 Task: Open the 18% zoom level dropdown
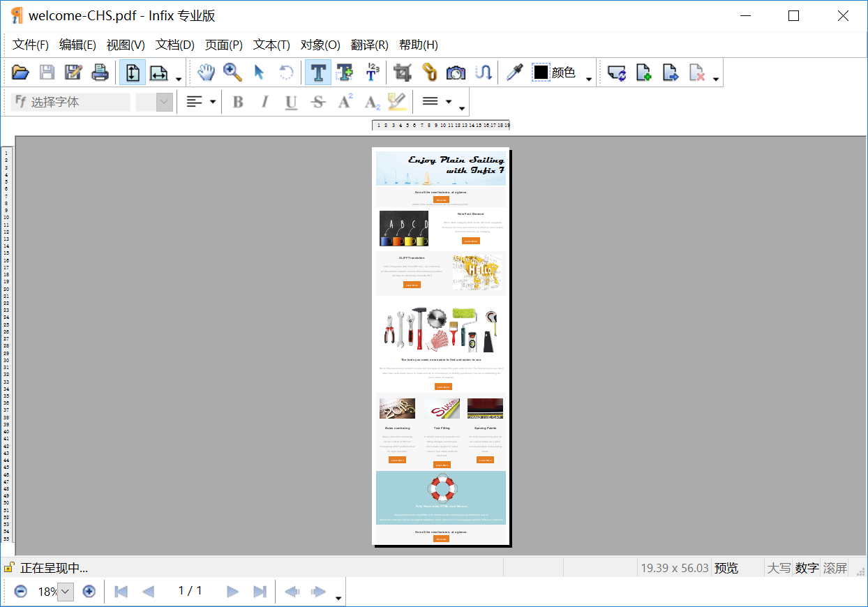[x=66, y=592]
